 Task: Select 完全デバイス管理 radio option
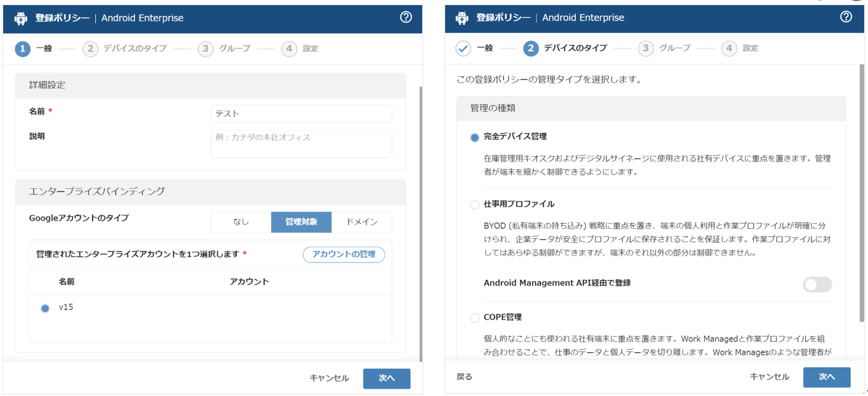pyautogui.click(x=475, y=137)
